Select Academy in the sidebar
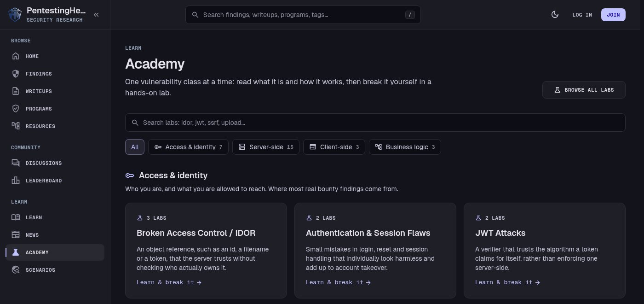The width and height of the screenshot is (644, 304). pos(55,252)
